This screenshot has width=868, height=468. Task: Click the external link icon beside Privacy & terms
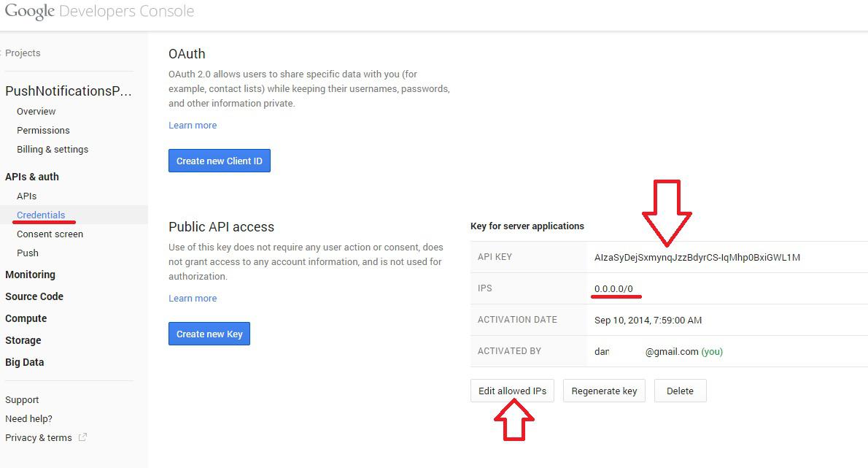82,437
